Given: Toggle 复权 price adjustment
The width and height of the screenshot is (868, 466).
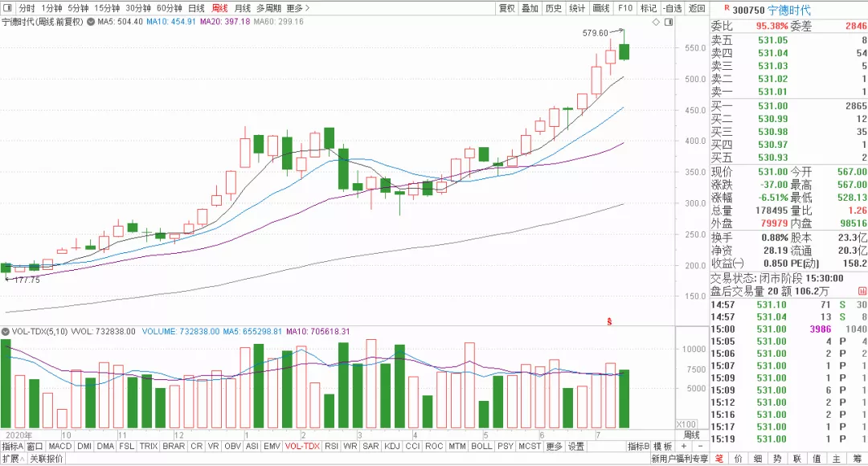Looking at the screenshot, I should [x=506, y=8].
